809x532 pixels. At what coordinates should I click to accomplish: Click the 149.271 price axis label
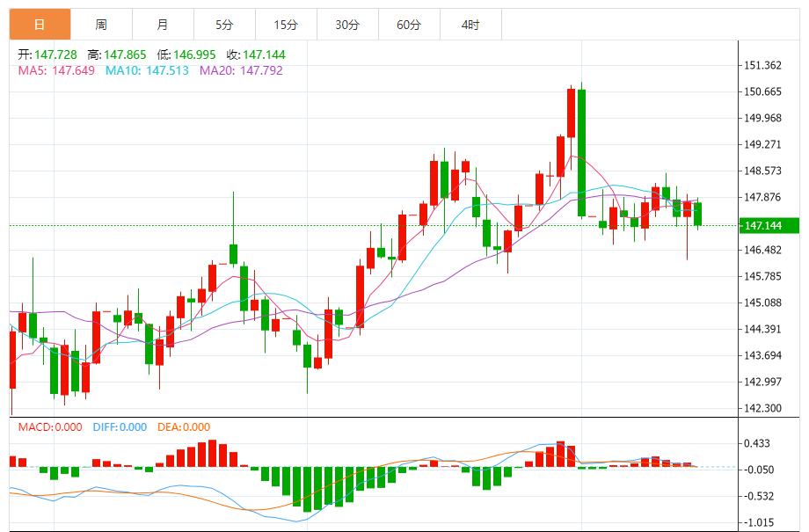coord(762,144)
